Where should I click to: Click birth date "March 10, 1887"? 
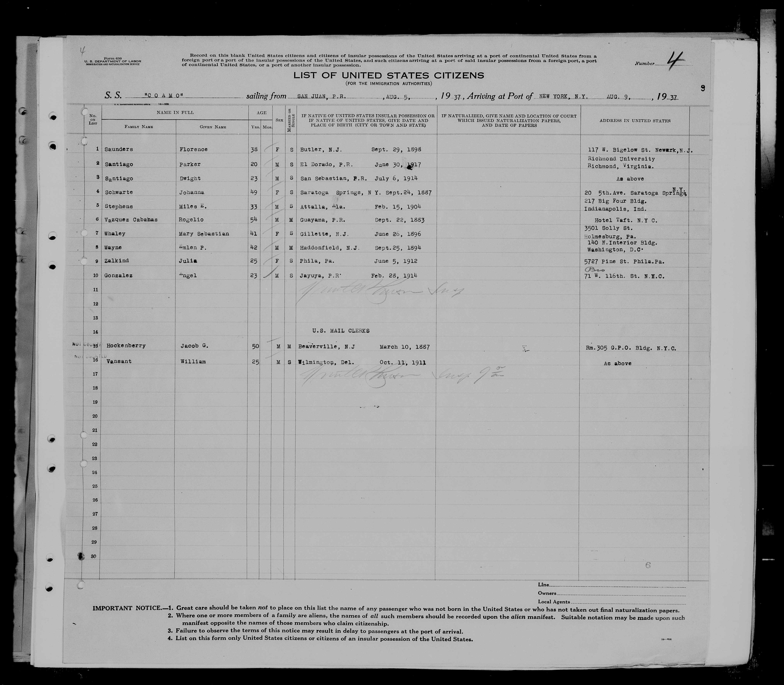point(405,347)
